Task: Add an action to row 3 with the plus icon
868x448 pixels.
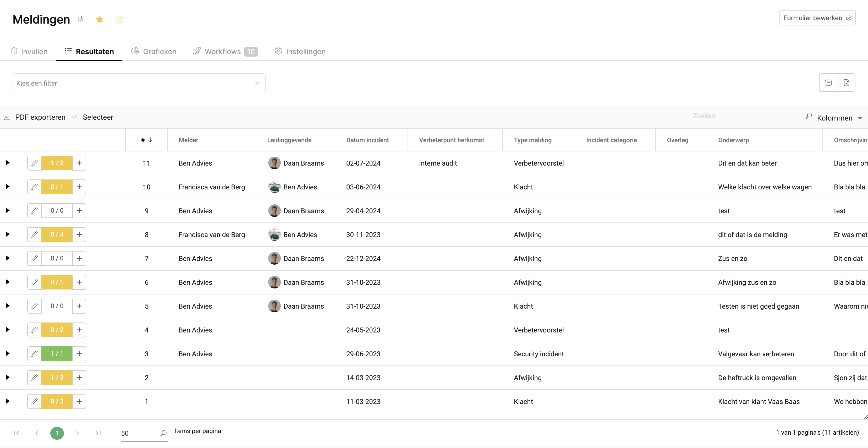Action: point(79,354)
